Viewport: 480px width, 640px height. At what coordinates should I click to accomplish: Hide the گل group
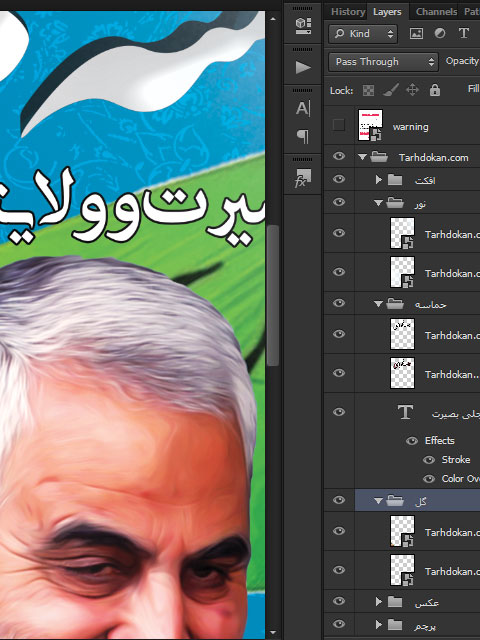tap(339, 500)
